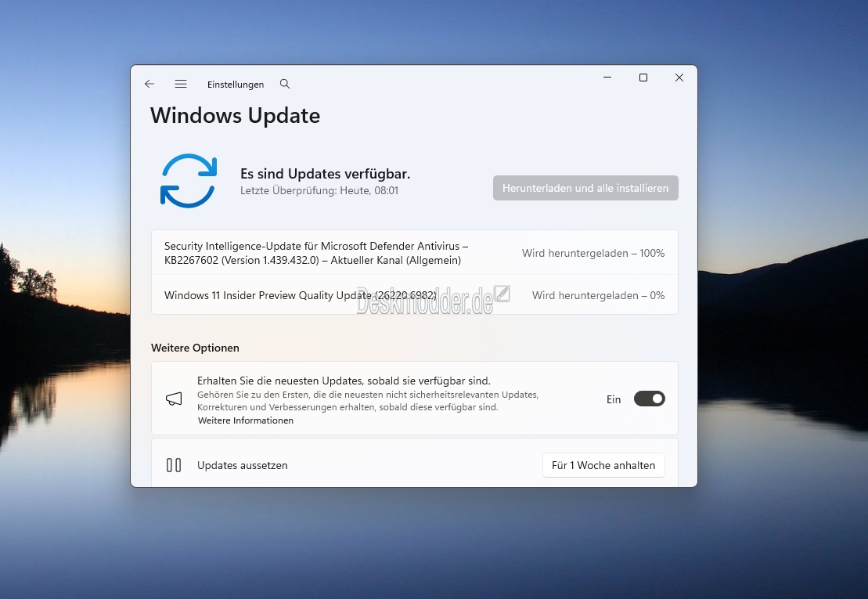Screen dimensions: 868x599
Task: Open the hamburger navigation menu
Action: [x=181, y=84]
